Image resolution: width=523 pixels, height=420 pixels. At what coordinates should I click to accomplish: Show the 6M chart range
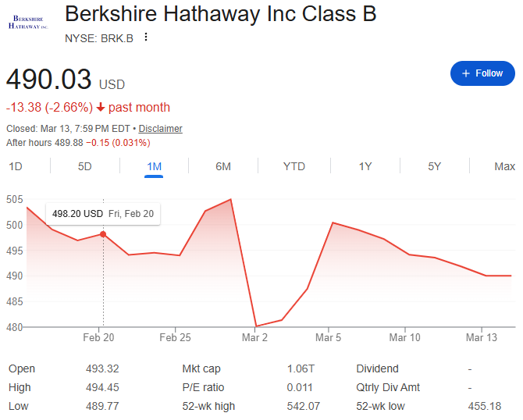[x=223, y=166]
